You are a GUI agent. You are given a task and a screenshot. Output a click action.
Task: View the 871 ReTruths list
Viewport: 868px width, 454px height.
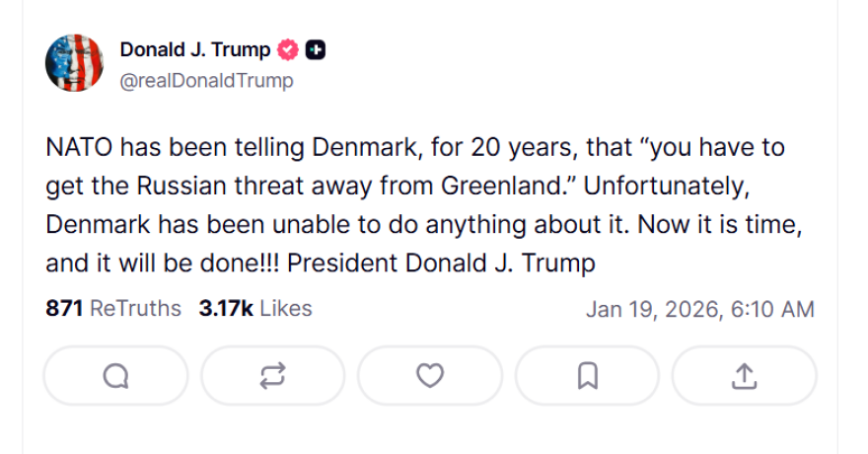pyautogui.click(x=113, y=309)
